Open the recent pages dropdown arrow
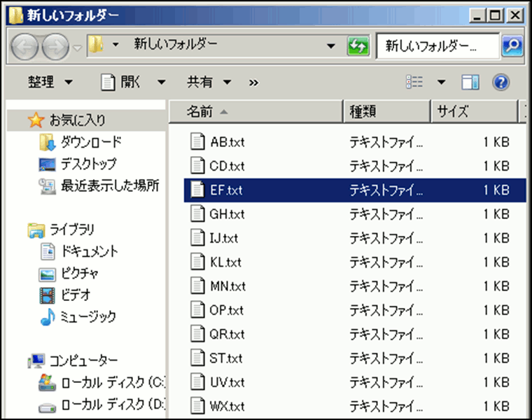Image resolution: width=532 pixels, height=420 pixels. click(77, 48)
